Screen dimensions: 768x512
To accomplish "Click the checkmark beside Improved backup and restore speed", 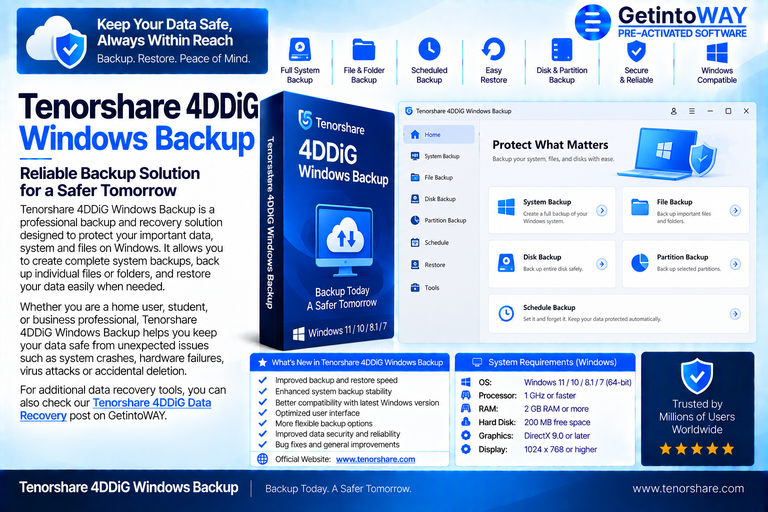I will tap(263, 380).
